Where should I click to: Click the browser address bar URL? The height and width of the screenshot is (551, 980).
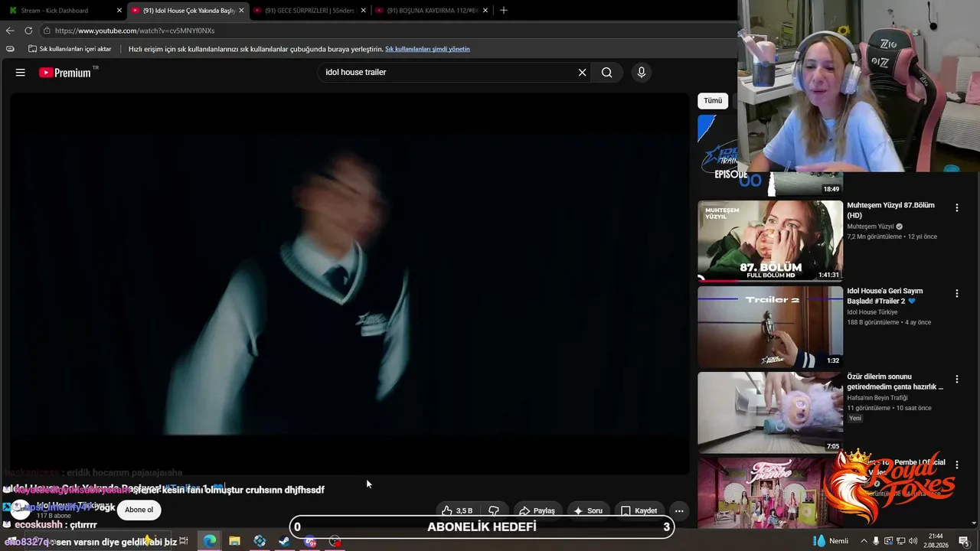tap(135, 31)
